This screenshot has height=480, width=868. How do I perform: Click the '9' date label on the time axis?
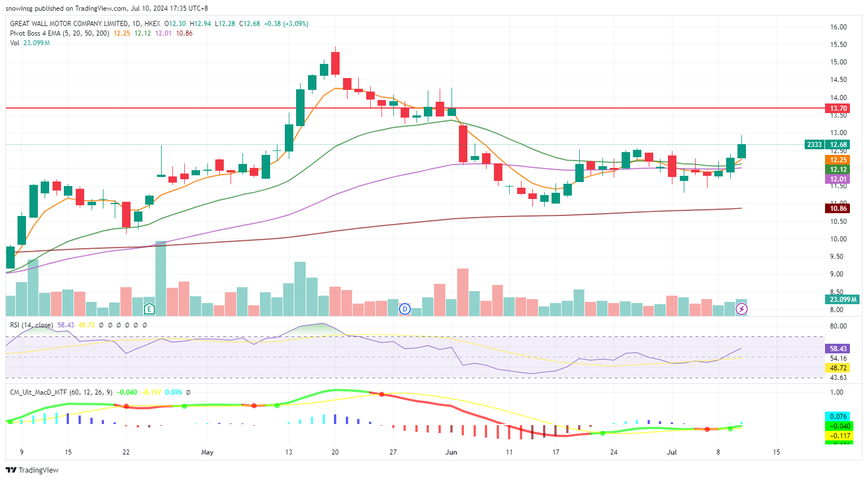tap(21, 452)
